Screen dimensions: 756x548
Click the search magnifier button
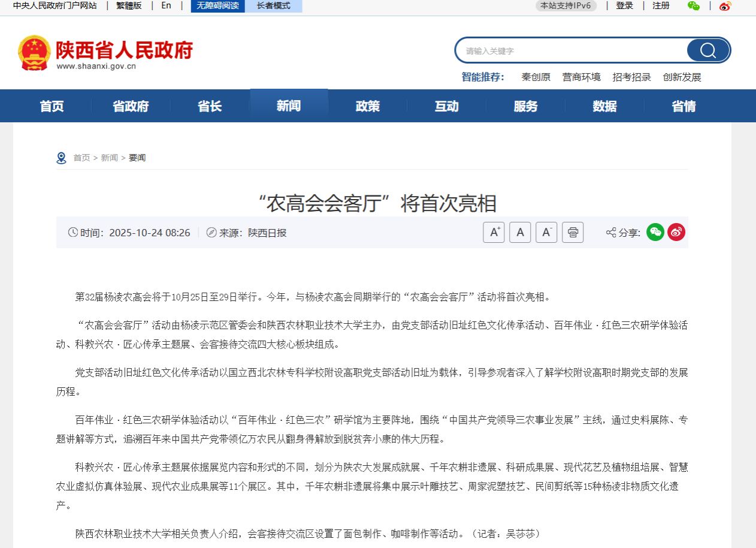click(x=707, y=50)
